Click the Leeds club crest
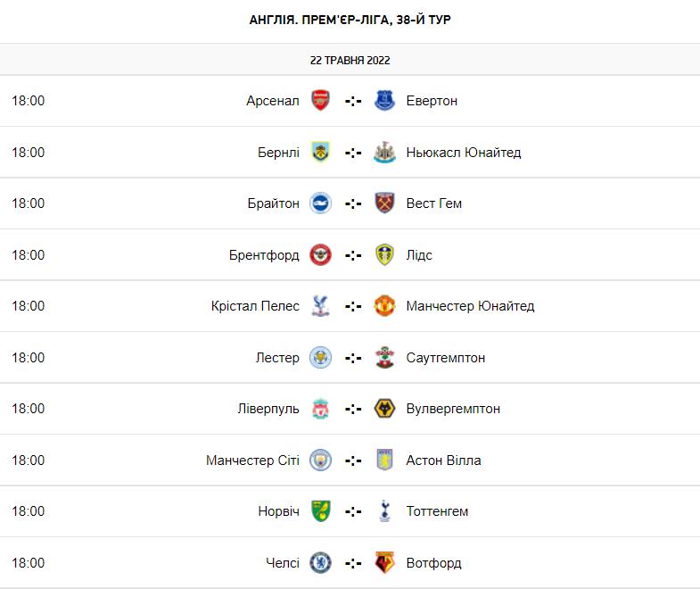The width and height of the screenshot is (700, 589). pos(384,255)
